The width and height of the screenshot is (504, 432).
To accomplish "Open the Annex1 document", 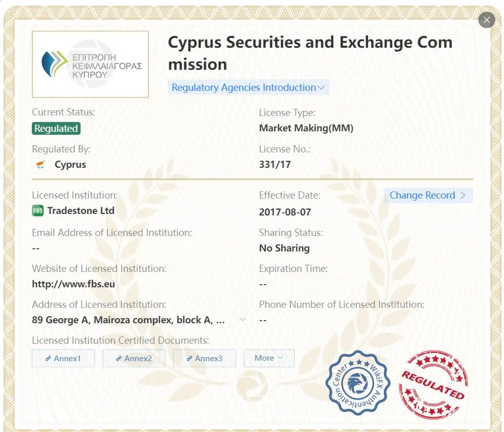I will pos(63,358).
